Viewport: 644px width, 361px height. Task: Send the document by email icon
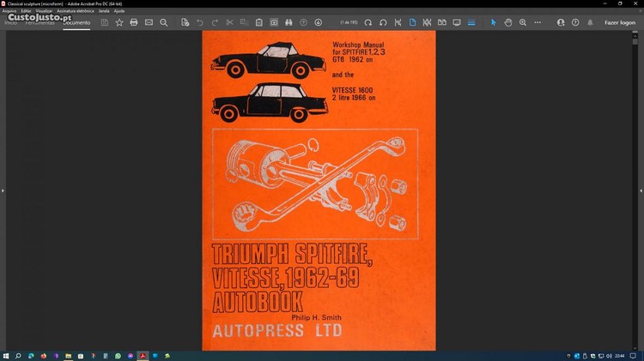(149, 22)
